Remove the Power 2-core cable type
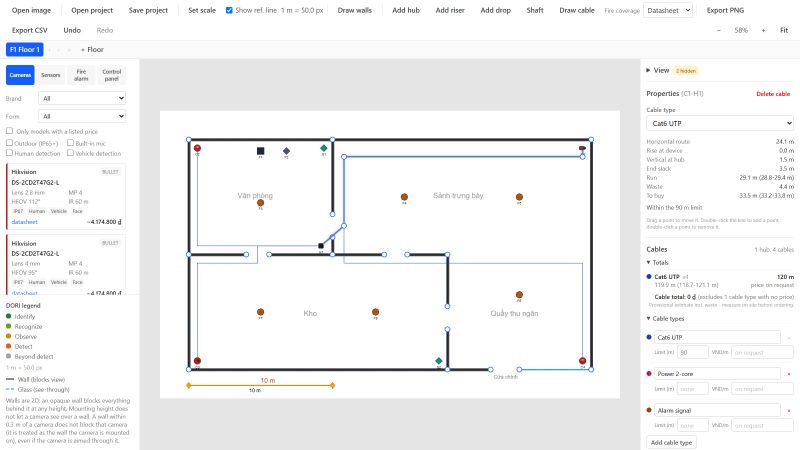 pyautogui.click(x=789, y=374)
